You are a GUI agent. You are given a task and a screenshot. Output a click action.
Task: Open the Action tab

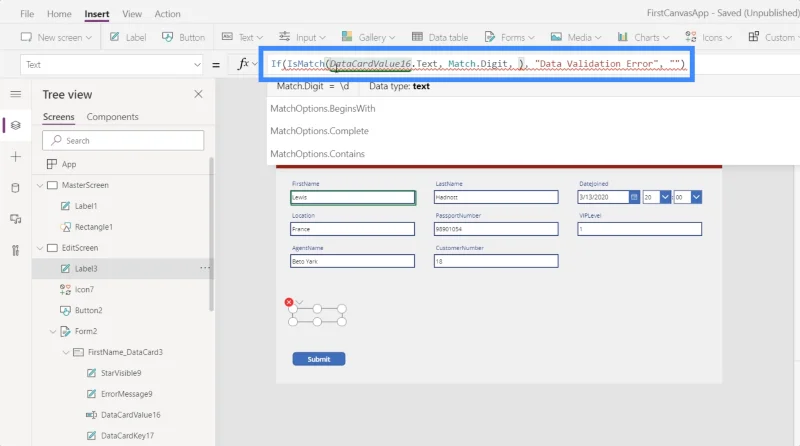167,14
